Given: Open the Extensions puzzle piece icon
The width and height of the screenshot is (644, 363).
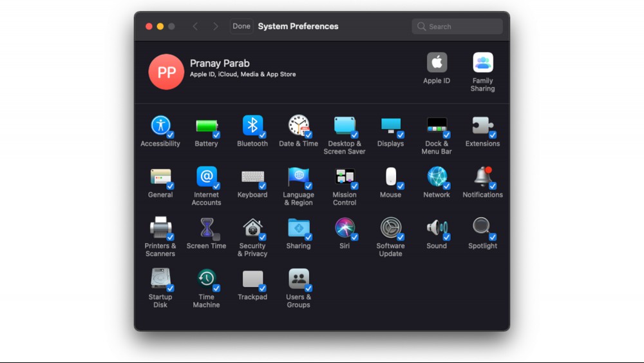Looking at the screenshot, I should pos(482,125).
